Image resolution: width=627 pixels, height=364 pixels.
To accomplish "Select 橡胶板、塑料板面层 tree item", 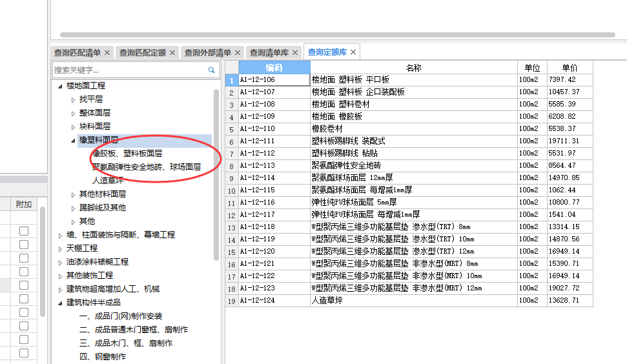I will tap(127, 154).
